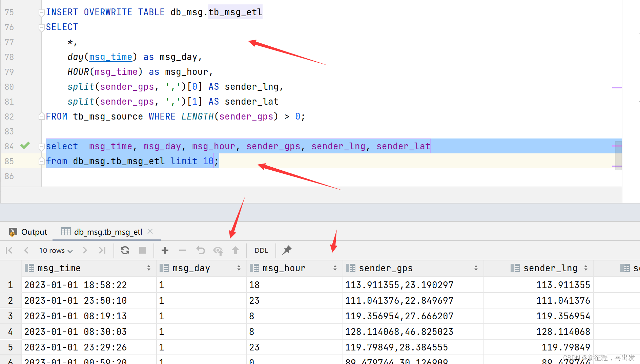
Task: Switch to the Output tab
Action: click(x=28, y=232)
